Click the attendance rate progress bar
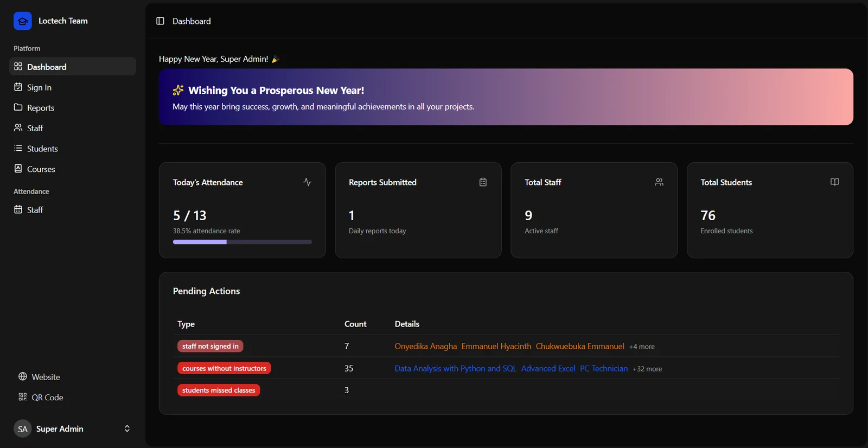 coord(242,242)
